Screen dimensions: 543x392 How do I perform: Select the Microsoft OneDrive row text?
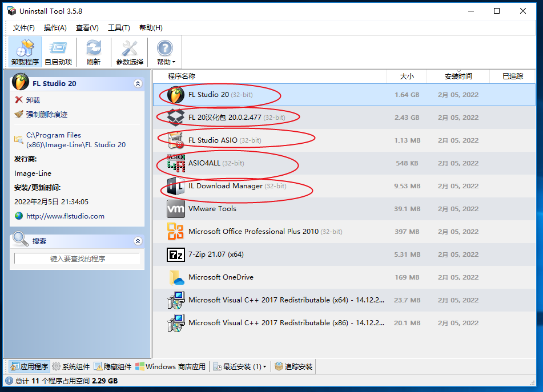[221, 277]
